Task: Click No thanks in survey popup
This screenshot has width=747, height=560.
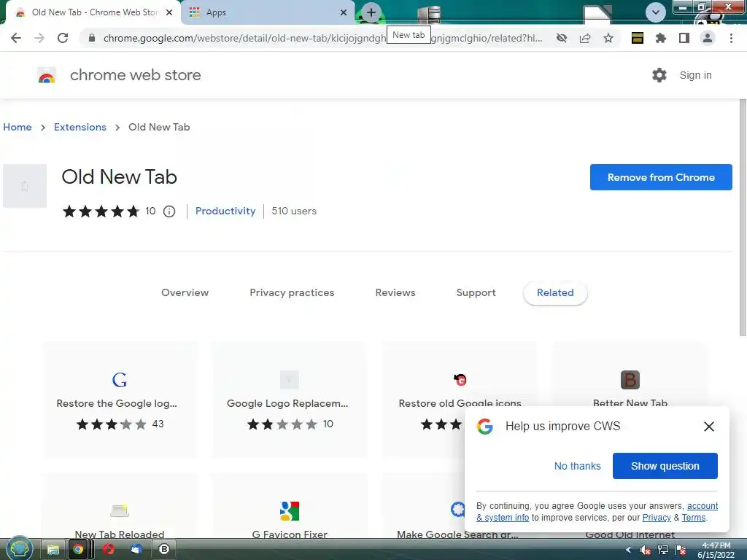Action: click(578, 466)
